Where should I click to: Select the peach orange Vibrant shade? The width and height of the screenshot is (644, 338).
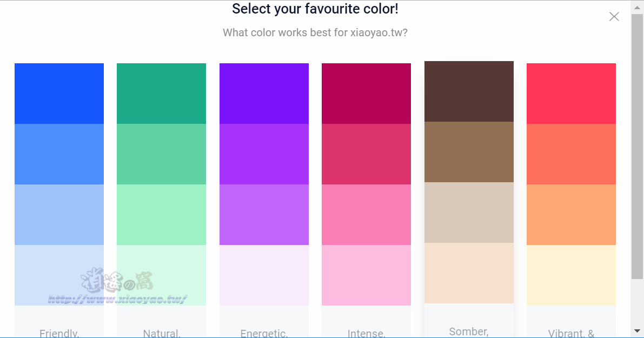(572, 215)
